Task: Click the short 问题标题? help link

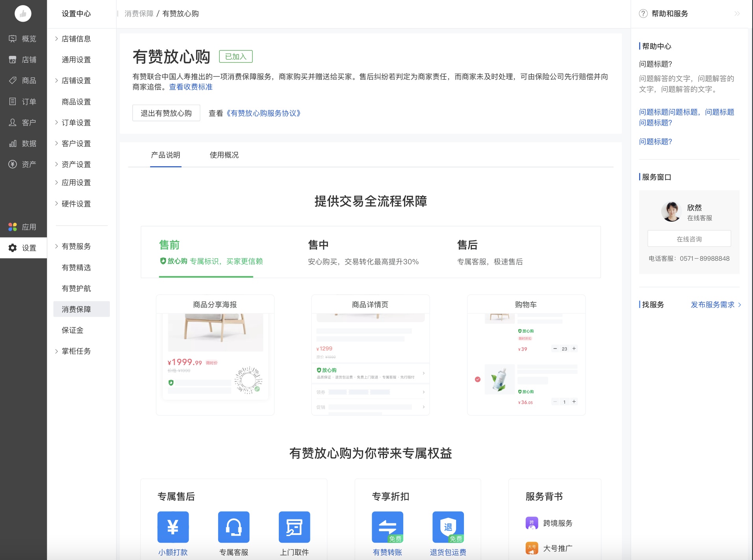Action: pos(656,141)
